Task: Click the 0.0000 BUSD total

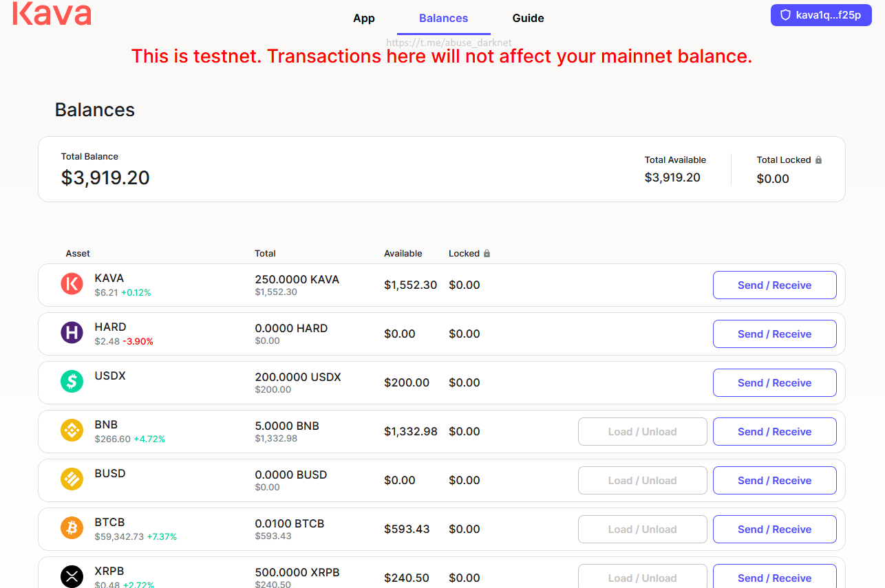Action: (291, 475)
